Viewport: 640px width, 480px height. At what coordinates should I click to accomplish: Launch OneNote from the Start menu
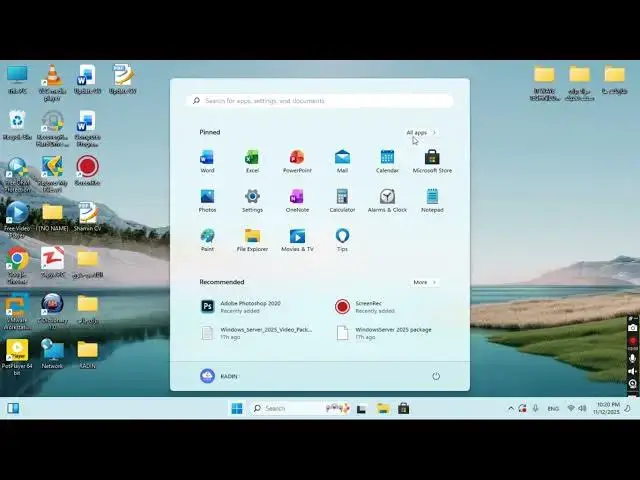pyautogui.click(x=297, y=201)
